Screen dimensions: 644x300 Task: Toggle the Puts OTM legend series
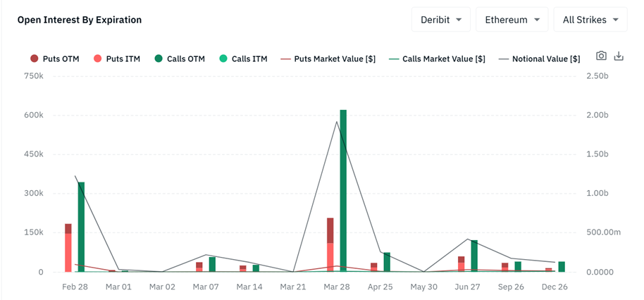pyautogui.click(x=54, y=59)
